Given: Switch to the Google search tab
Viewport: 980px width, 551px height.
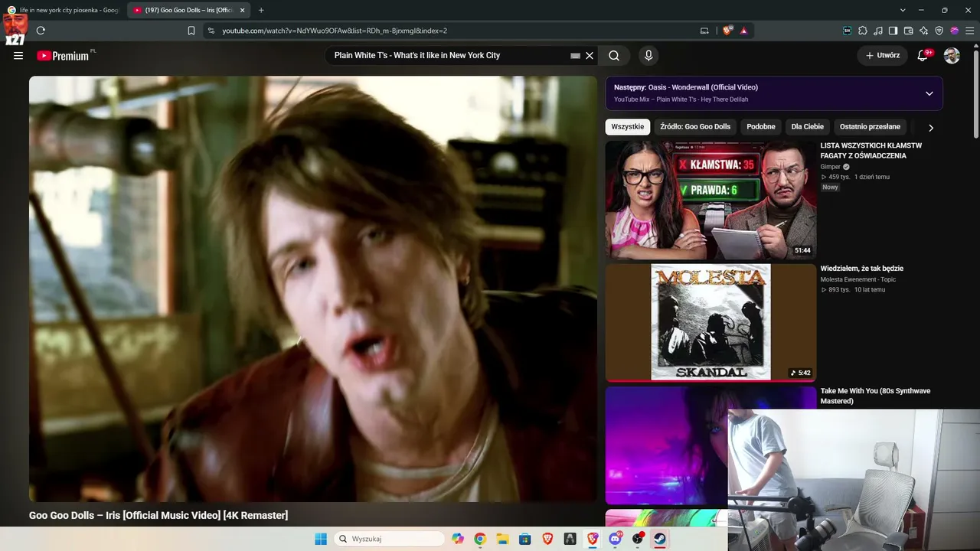Looking at the screenshot, I should click(63, 10).
